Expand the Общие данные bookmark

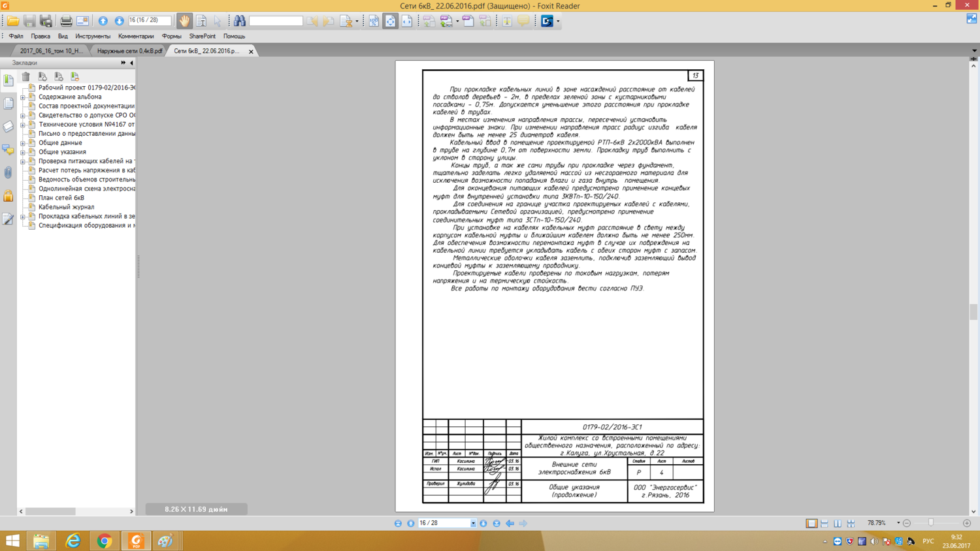(23, 143)
